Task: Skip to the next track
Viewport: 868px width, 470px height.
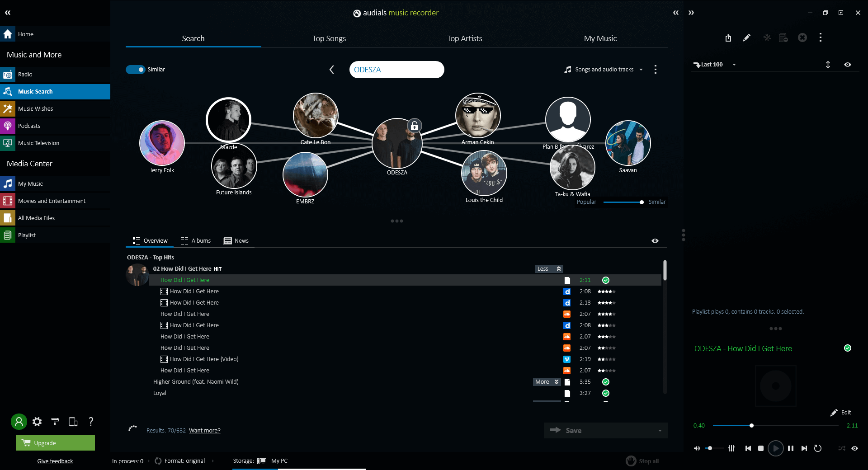Action: pos(804,448)
